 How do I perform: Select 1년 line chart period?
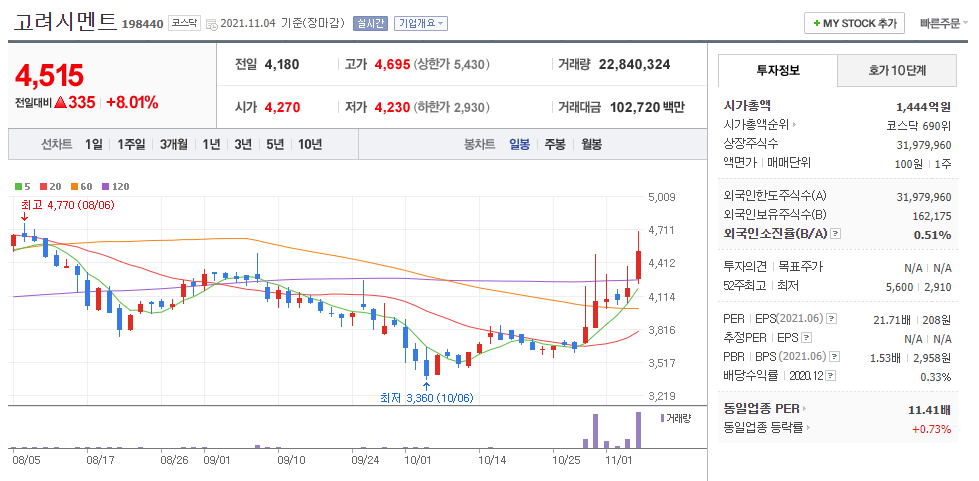[x=211, y=144]
